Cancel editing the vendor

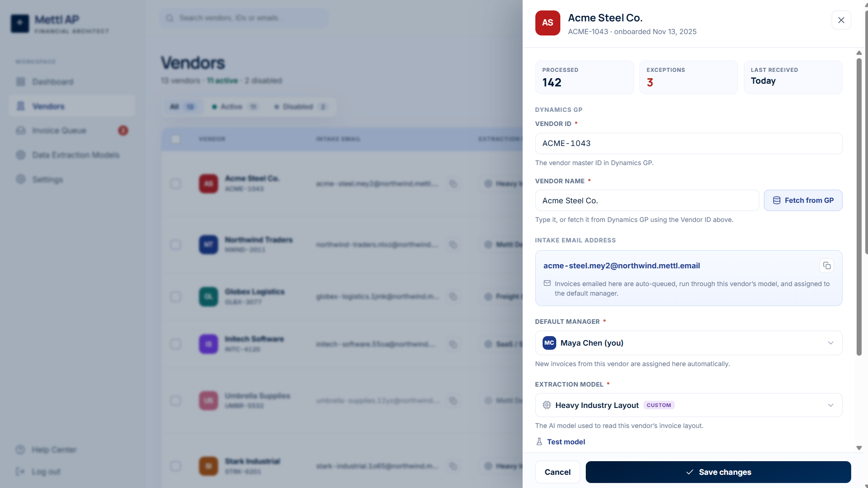(558, 472)
